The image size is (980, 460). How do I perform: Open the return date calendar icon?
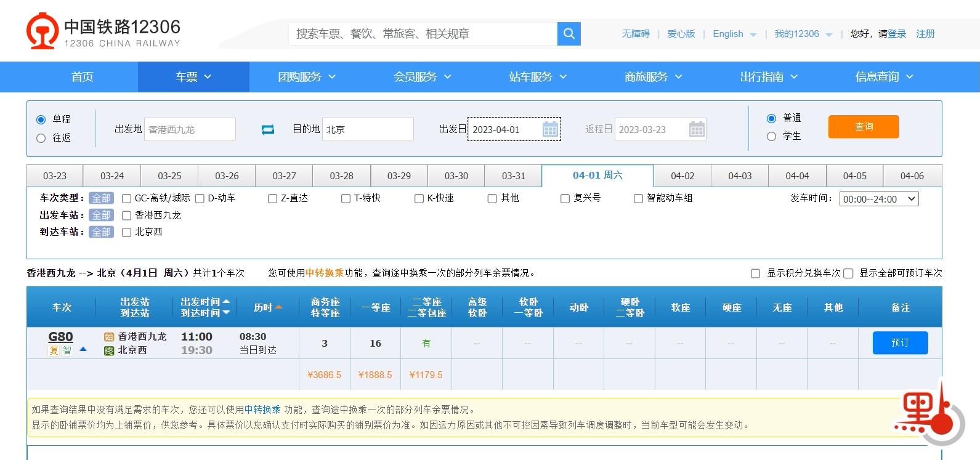697,129
